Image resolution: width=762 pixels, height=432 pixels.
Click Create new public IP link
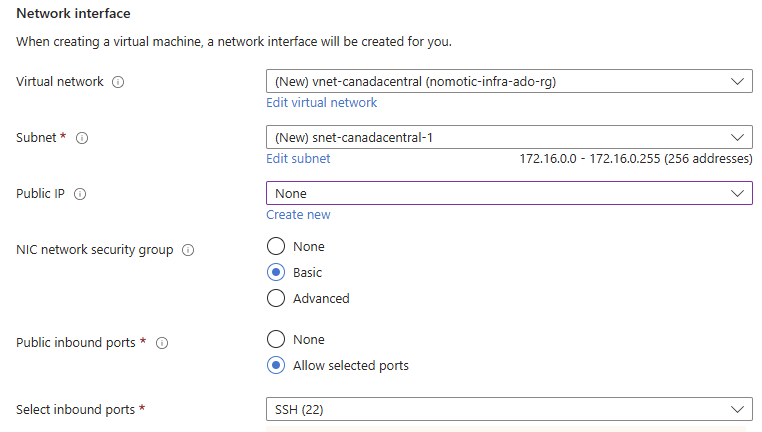click(298, 215)
